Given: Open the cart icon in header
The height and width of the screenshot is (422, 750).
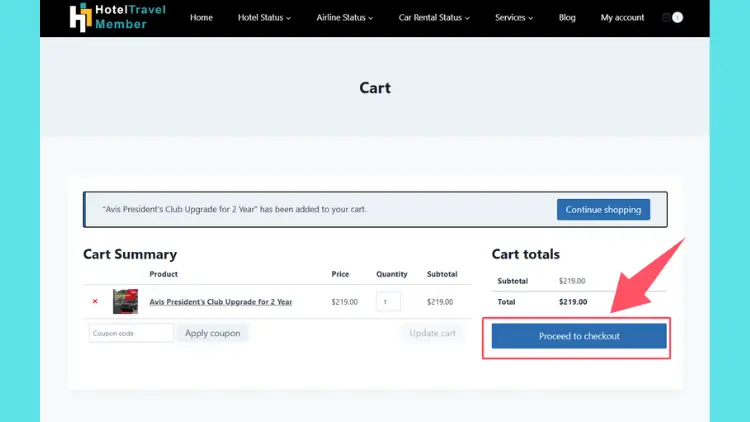Looking at the screenshot, I should [x=673, y=18].
